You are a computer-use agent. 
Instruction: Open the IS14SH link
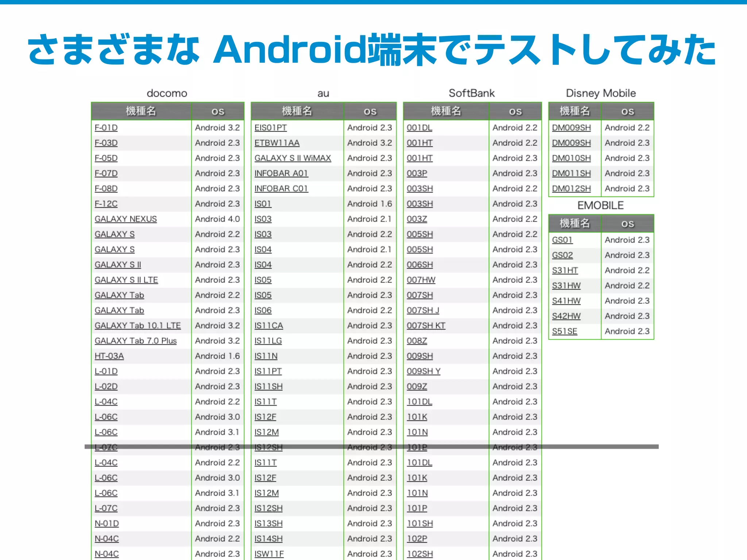tap(268, 539)
